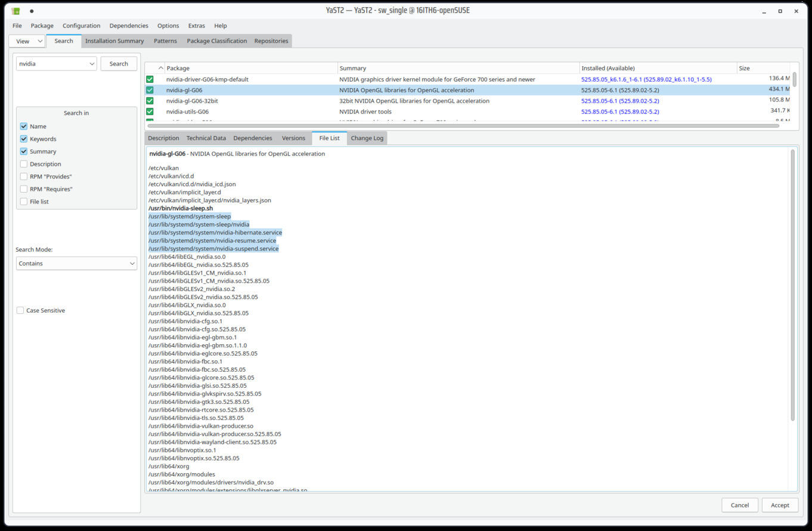Open the File menu
This screenshot has width=812, height=531.
click(x=17, y=26)
